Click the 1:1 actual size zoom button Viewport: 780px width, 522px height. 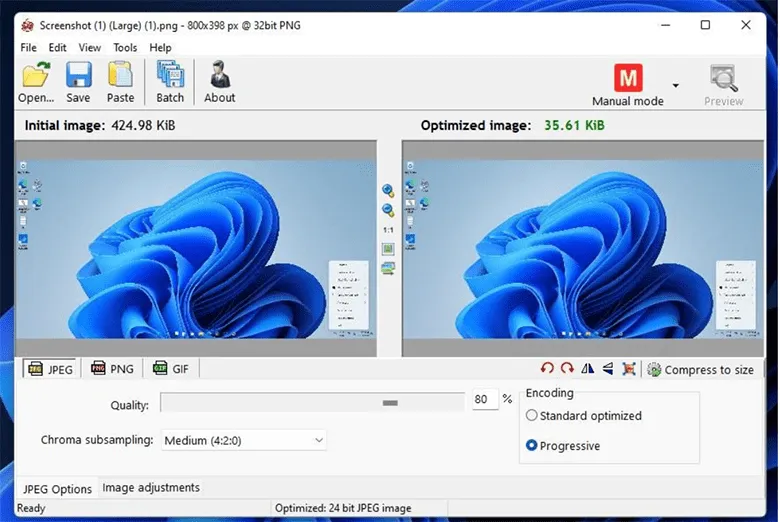click(388, 229)
